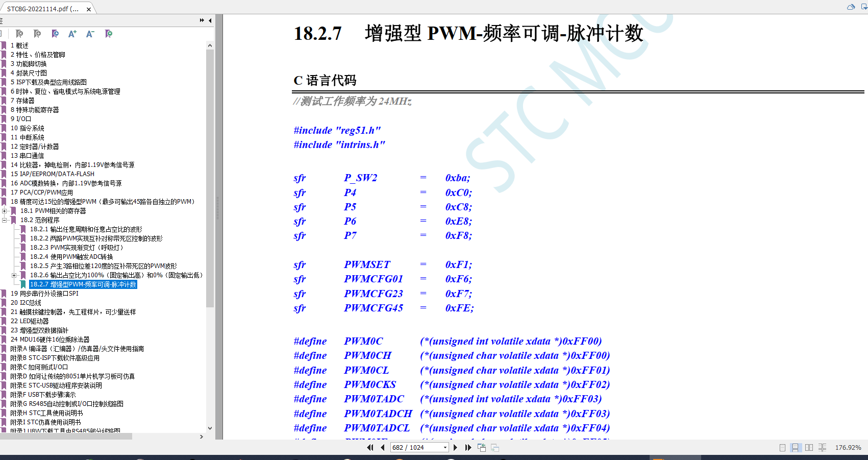Open bookmark 19 同步串行外设接口SPI
The height and width of the screenshot is (460, 868).
pos(44,294)
